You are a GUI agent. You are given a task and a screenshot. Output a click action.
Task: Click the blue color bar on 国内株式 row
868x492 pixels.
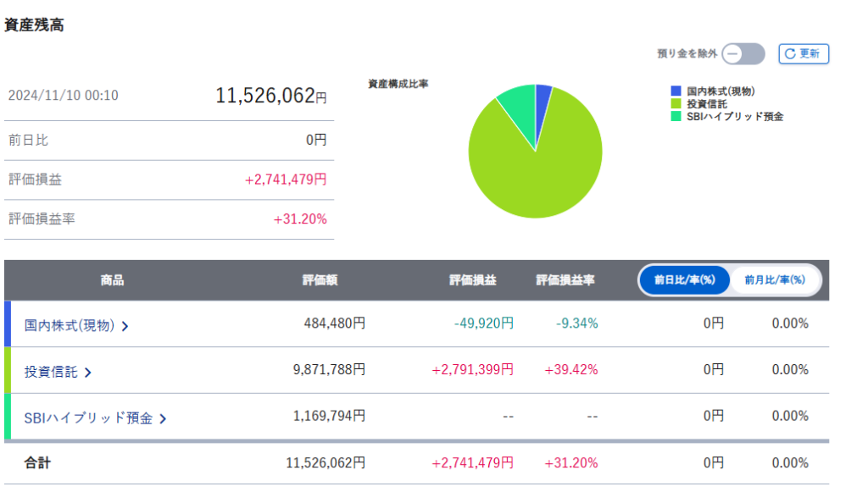[8, 323]
